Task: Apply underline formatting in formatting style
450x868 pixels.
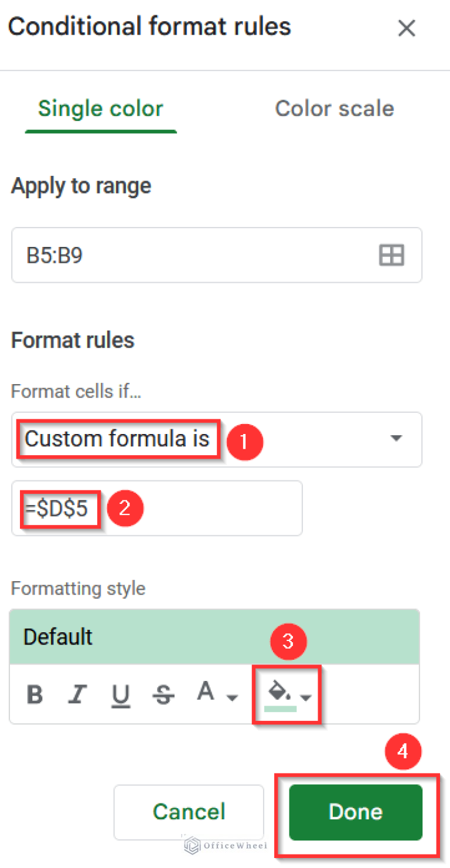Action: point(120,694)
